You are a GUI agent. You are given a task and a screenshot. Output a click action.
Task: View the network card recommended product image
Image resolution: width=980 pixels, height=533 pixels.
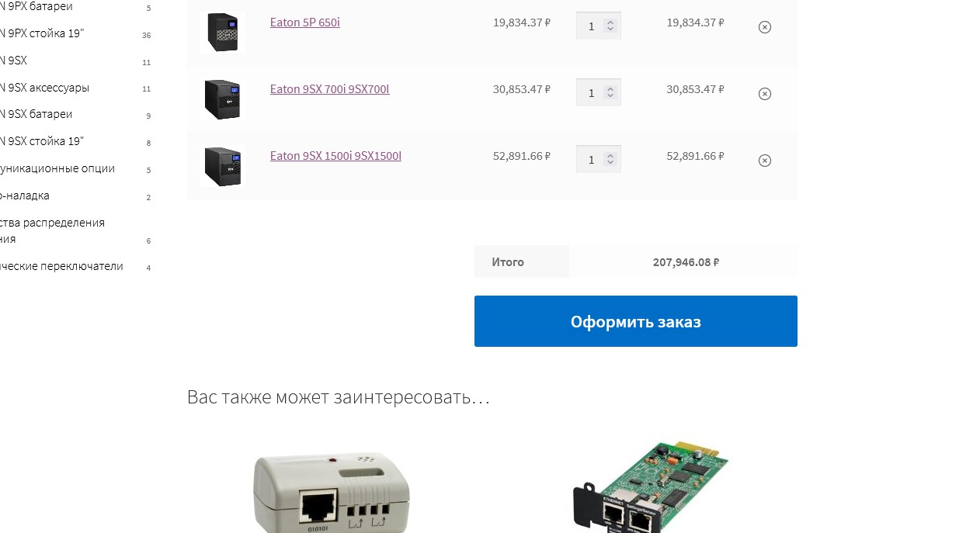point(649,486)
